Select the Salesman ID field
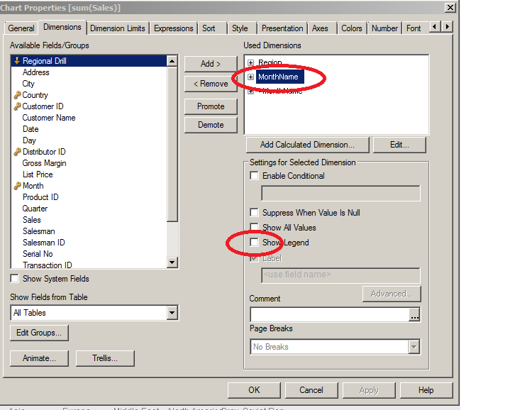This screenshot has width=532, height=410. [x=43, y=243]
